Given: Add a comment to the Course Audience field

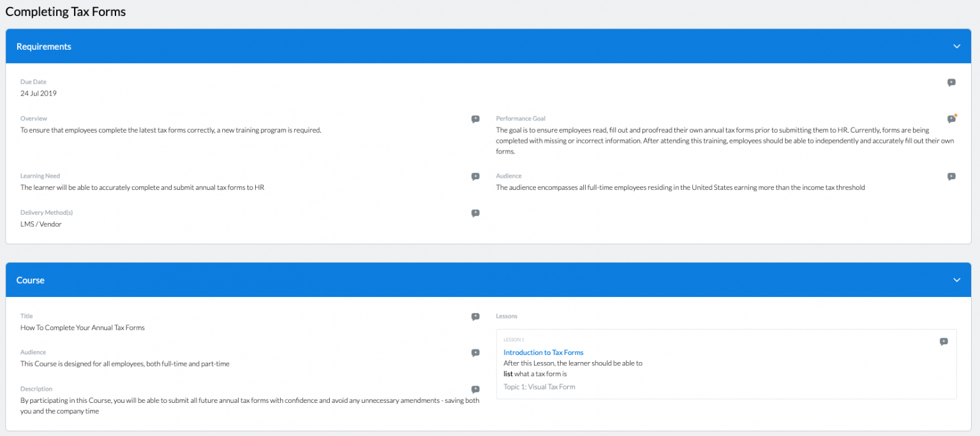Looking at the screenshot, I should tap(475, 352).
